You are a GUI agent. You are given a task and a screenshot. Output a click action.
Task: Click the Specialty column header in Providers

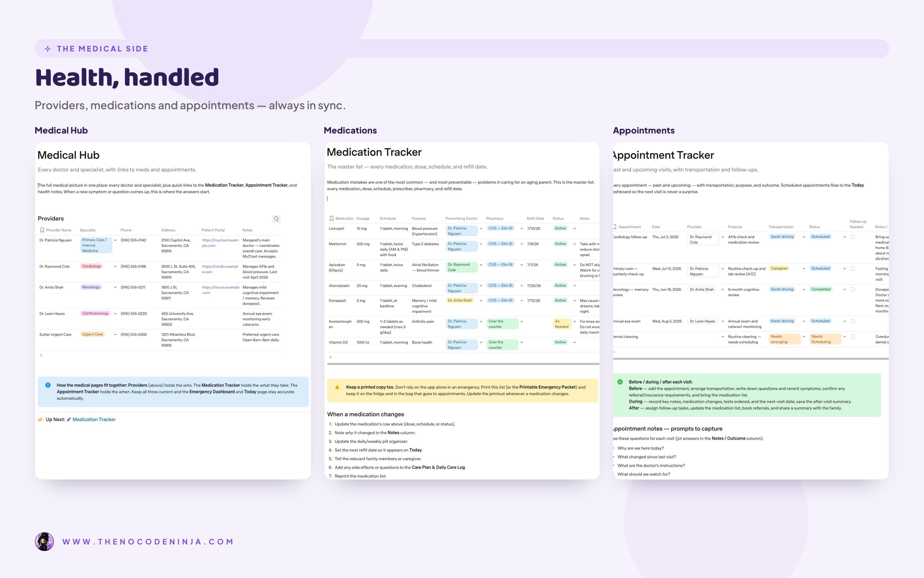point(87,230)
